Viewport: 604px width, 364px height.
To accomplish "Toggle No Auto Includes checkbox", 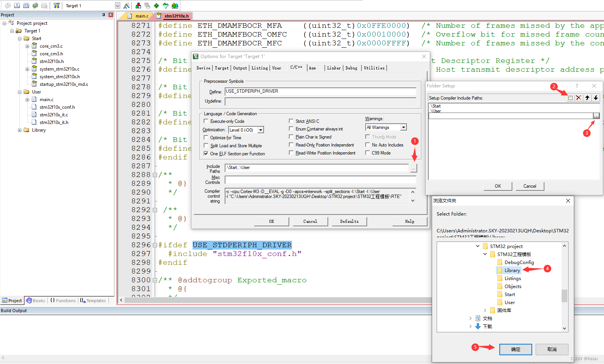I will pyautogui.click(x=368, y=145).
